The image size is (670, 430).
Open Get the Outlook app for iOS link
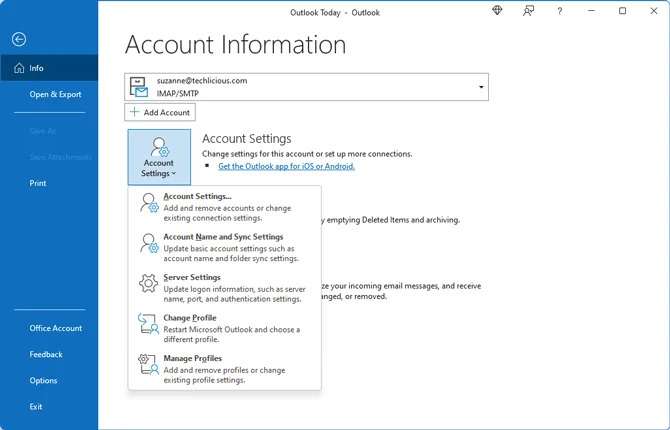(286, 166)
